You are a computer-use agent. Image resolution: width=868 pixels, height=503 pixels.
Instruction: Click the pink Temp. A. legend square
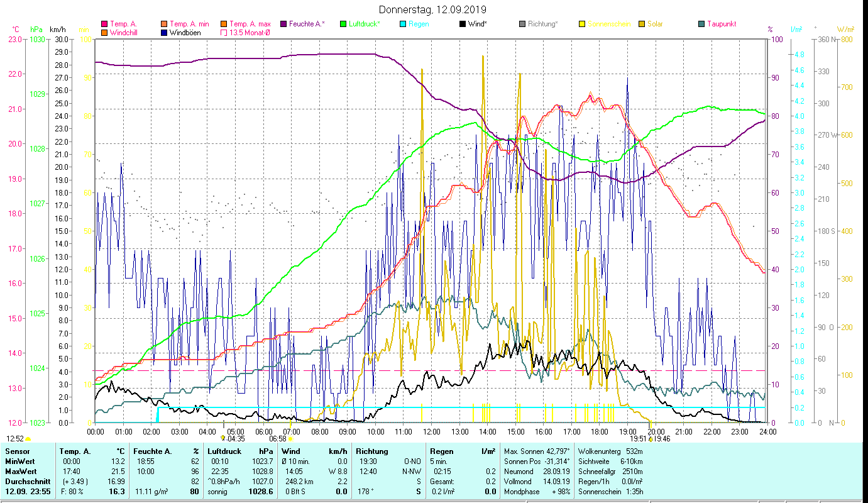104,24
